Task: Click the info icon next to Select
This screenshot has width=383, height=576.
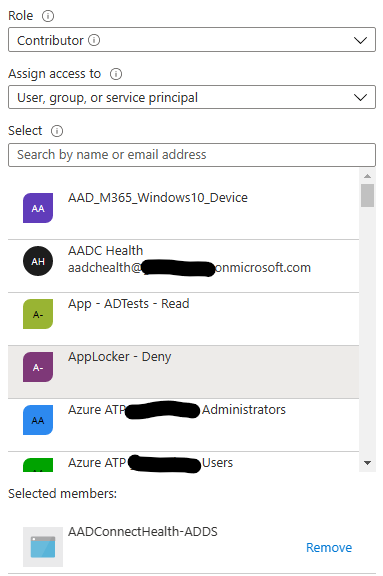Action: (x=57, y=131)
